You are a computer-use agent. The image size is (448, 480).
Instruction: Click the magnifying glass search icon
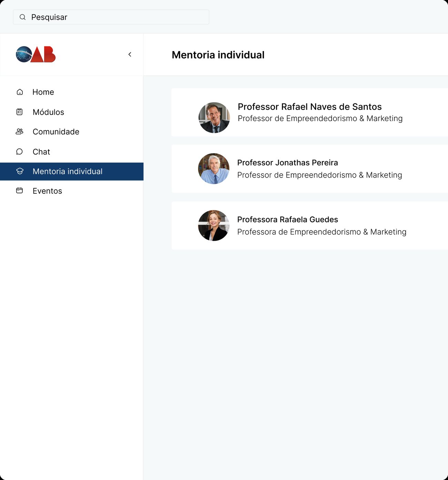(x=23, y=17)
